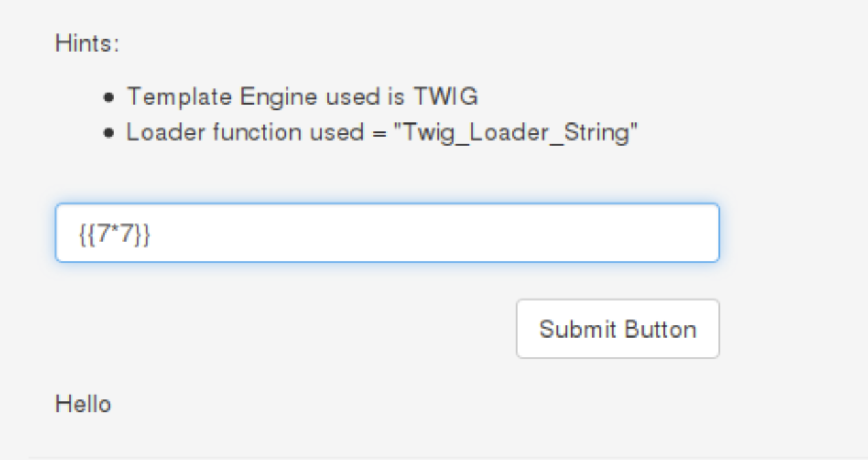
Task: Select the "Hints:" heading text
Action: click(87, 45)
